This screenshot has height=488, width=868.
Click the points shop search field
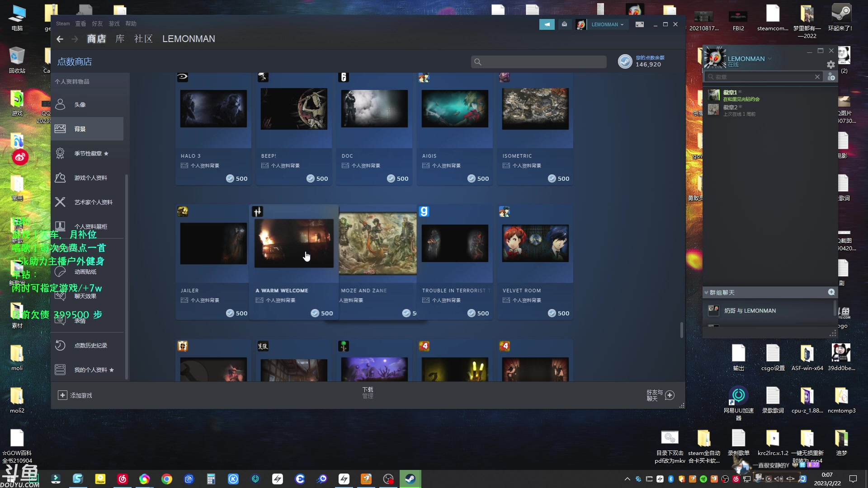click(539, 62)
